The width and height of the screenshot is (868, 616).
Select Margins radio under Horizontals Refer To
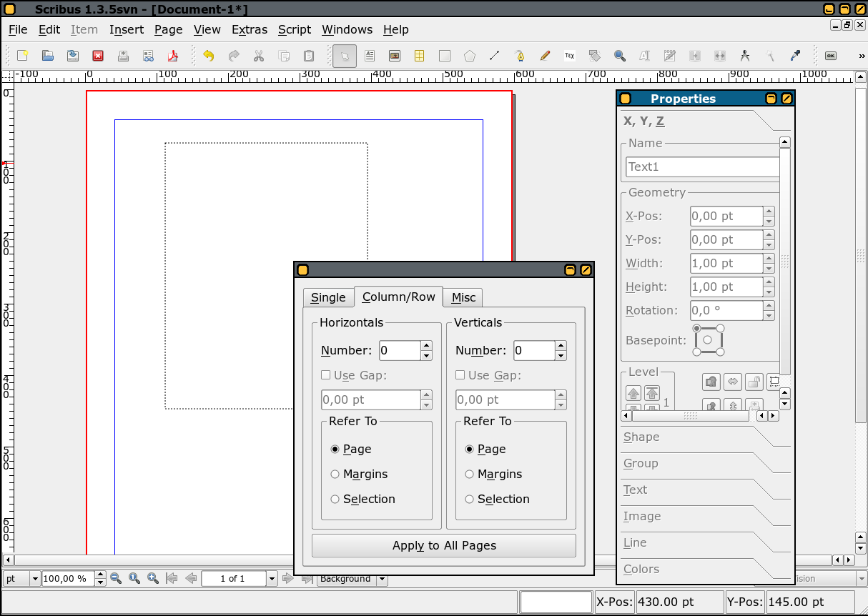[x=335, y=475]
